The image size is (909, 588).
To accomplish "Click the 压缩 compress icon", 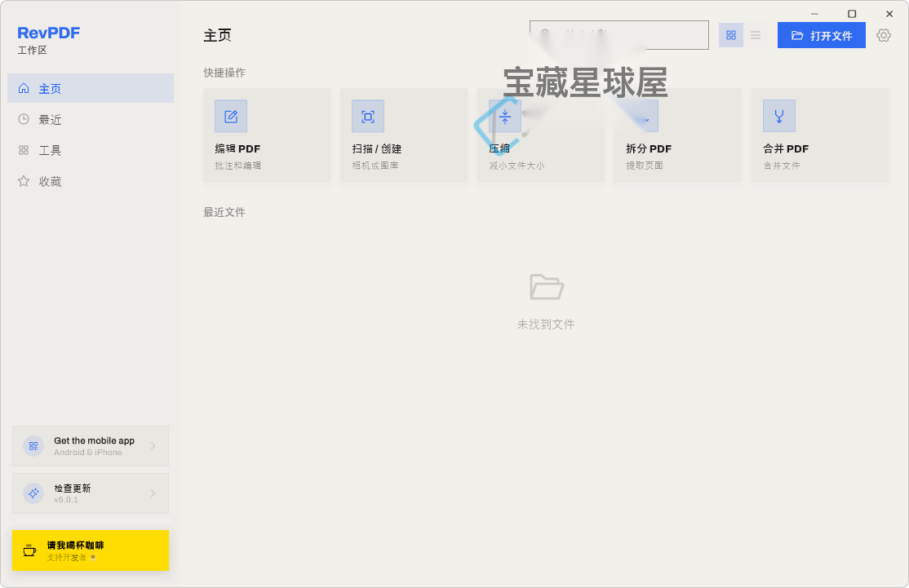I will pos(505,117).
